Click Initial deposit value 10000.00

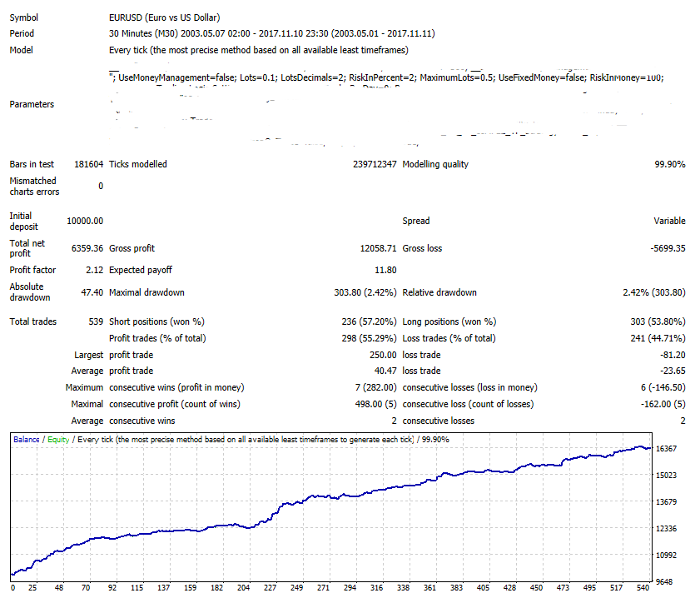click(x=85, y=221)
